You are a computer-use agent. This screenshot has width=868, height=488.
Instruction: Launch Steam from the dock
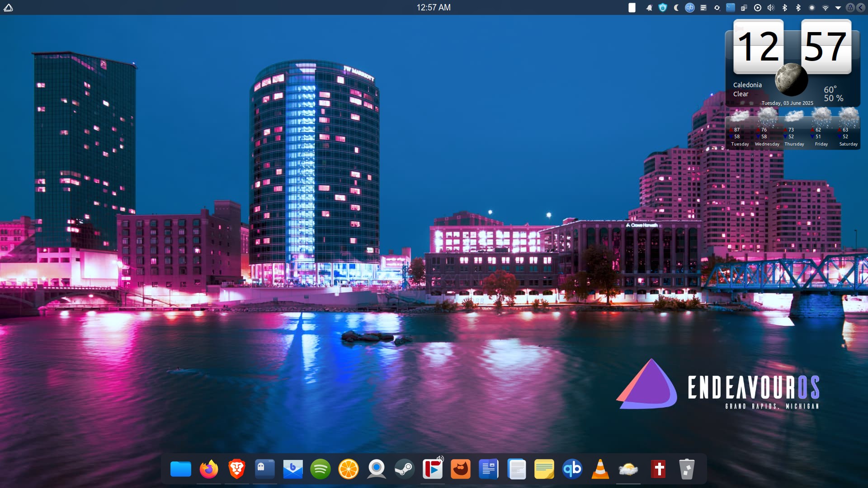405,469
